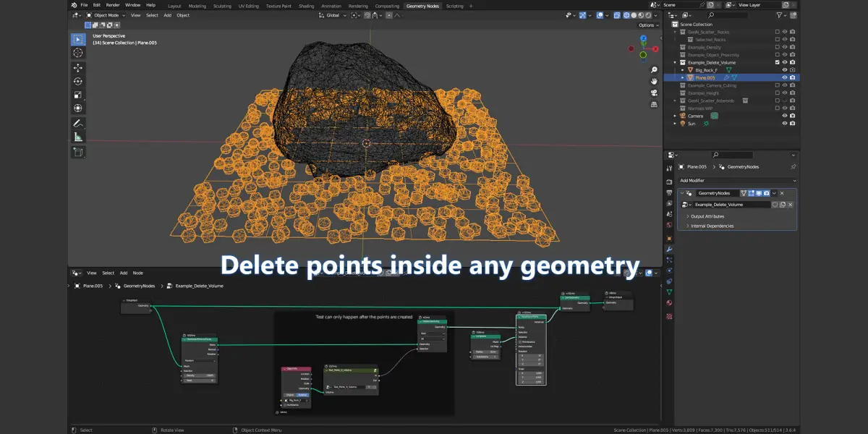Open the viewport Select menu

coord(152,14)
